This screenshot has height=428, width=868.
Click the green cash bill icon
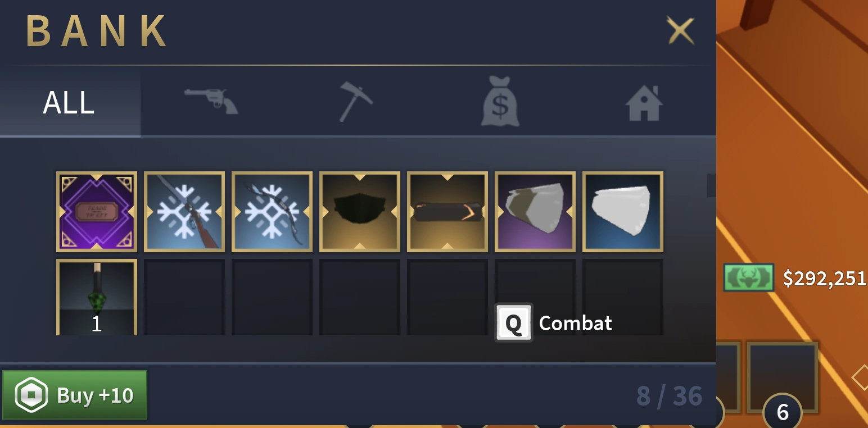(x=749, y=277)
